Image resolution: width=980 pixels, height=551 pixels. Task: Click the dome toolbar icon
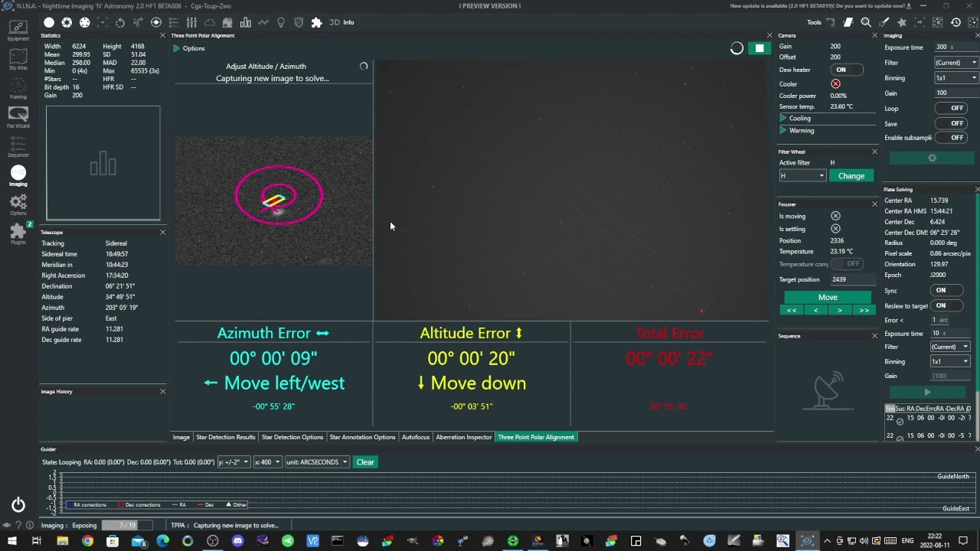227,22
